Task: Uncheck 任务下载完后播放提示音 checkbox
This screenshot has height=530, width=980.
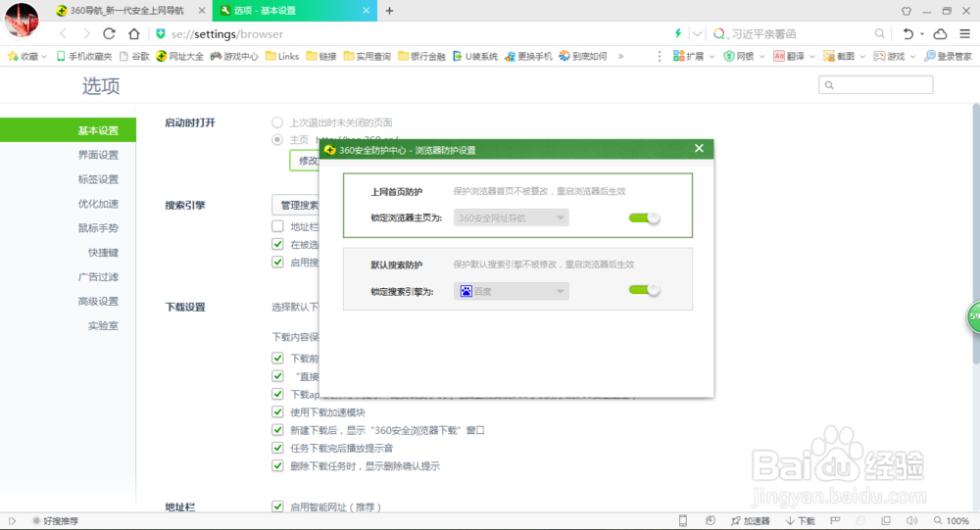Action: click(277, 448)
